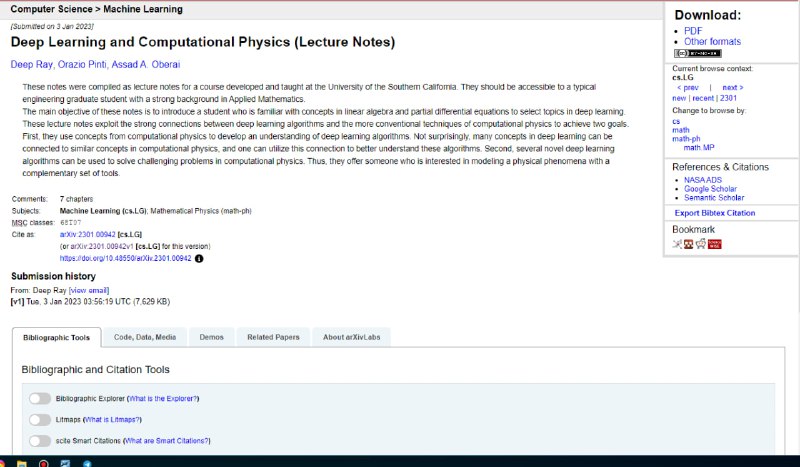Open Other formats download options
This screenshot has width=800, height=467.
(x=712, y=42)
